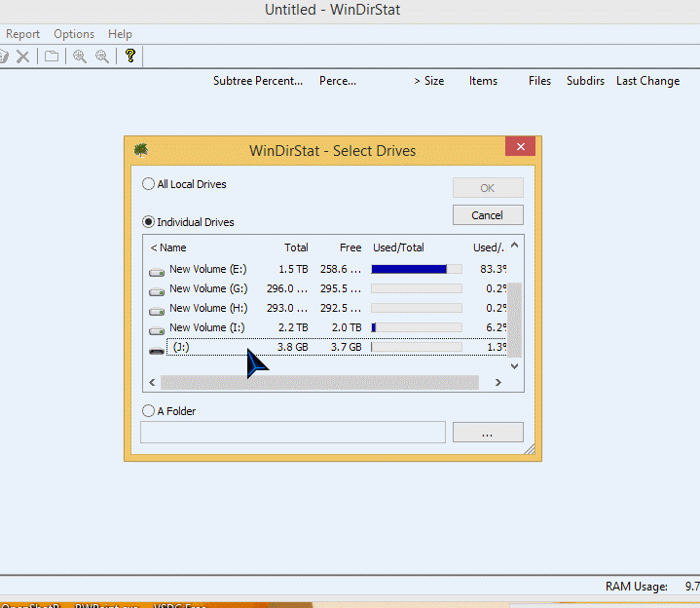
Task: Click the horizontal scroll right arrow
Action: coord(498,382)
